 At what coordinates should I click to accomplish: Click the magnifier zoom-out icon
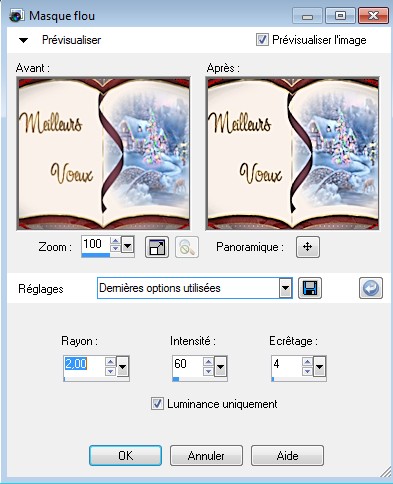point(187,247)
